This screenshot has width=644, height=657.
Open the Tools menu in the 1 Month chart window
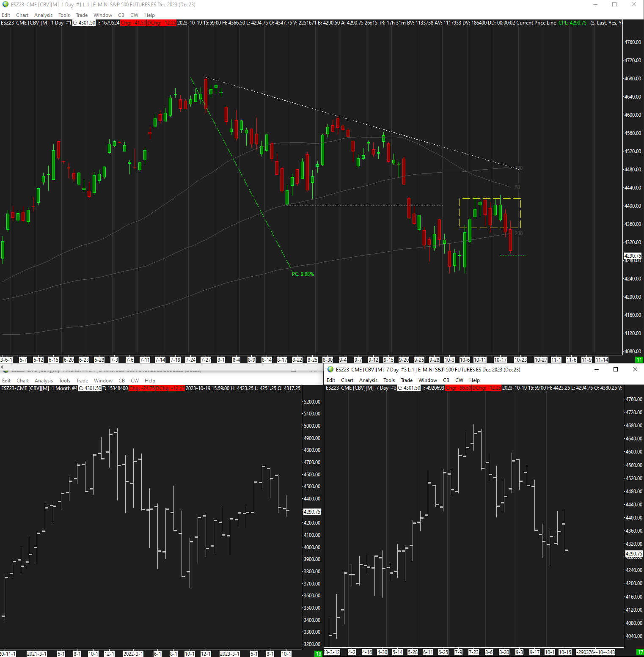[x=65, y=381]
